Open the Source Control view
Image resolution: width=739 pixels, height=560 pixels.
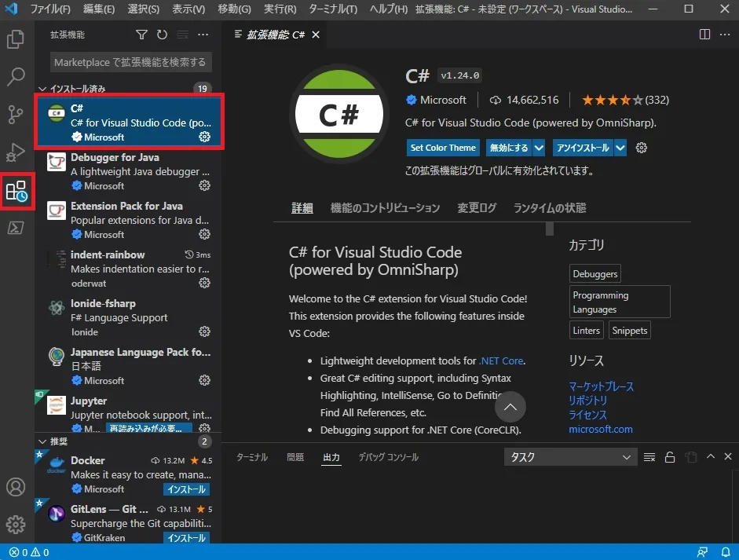[x=16, y=114]
